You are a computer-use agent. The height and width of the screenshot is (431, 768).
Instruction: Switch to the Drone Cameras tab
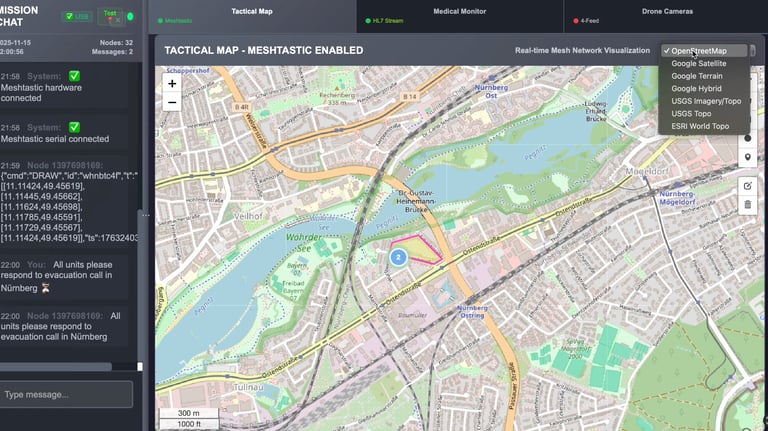click(667, 16)
